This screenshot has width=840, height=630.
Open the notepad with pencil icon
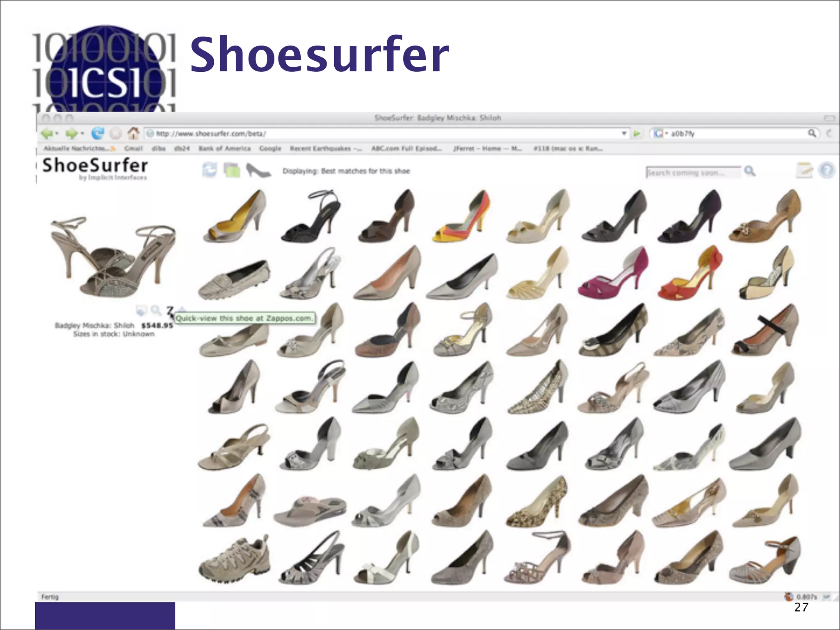point(804,170)
